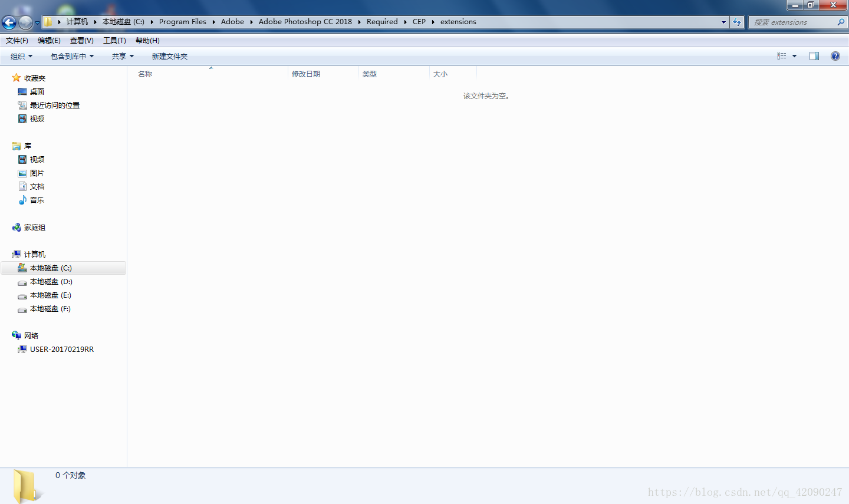Open the more view options arrow
The image size is (849, 504).
click(x=794, y=56)
